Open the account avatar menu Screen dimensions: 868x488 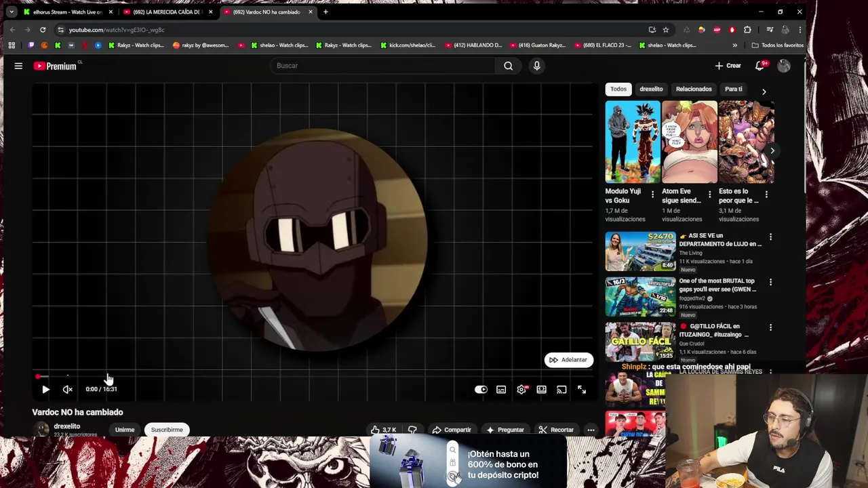point(784,66)
